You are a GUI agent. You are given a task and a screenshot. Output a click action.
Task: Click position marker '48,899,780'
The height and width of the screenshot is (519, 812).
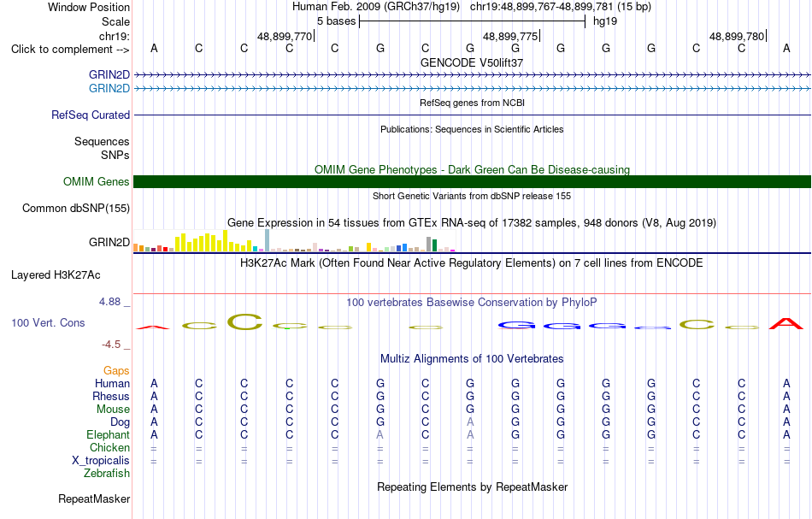pos(737,36)
